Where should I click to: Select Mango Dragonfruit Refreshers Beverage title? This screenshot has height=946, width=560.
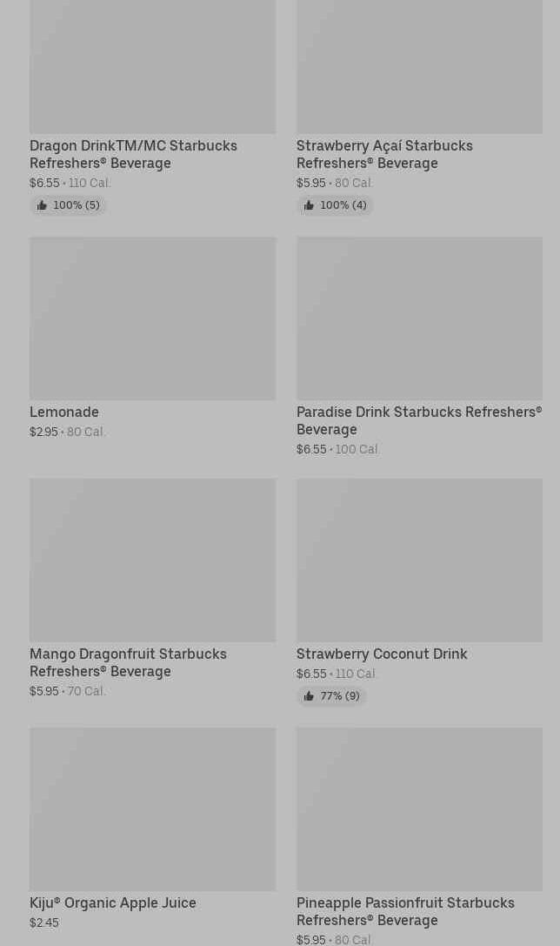[x=128, y=662]
